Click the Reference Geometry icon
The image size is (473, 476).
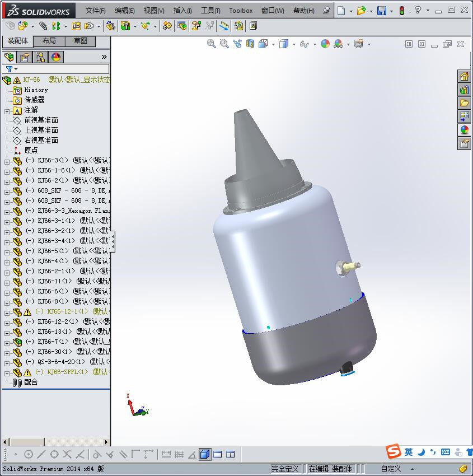pyautogui.click(x=146, y=26)
